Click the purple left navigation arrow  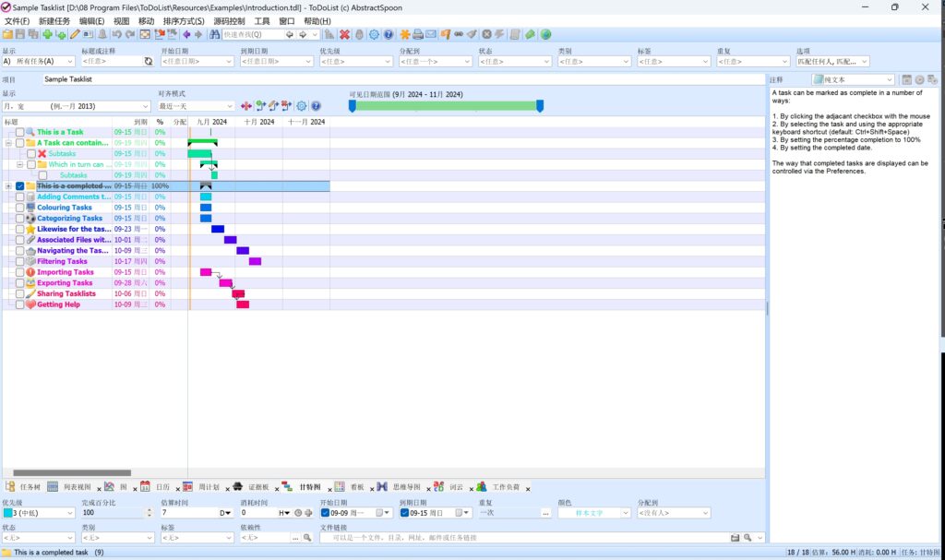tap(186, 34)
